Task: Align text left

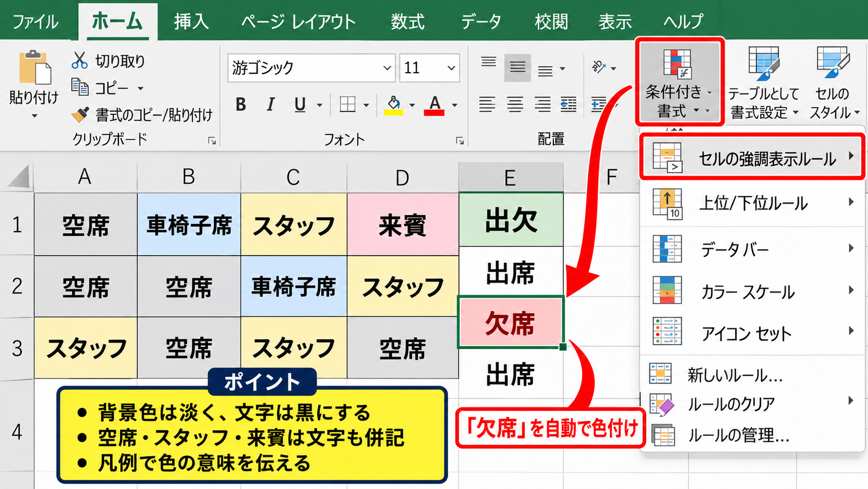Action: coord(487,104)
